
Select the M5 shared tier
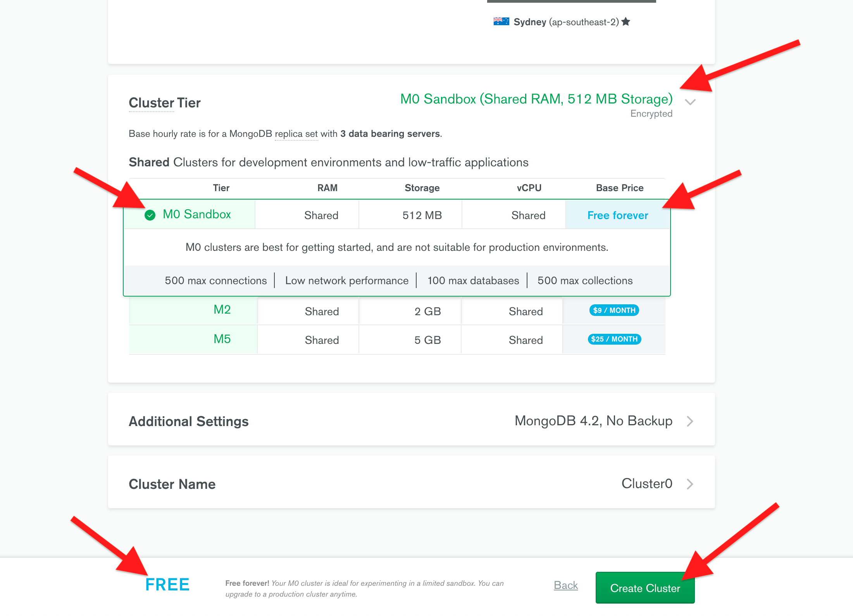[222, 339]
